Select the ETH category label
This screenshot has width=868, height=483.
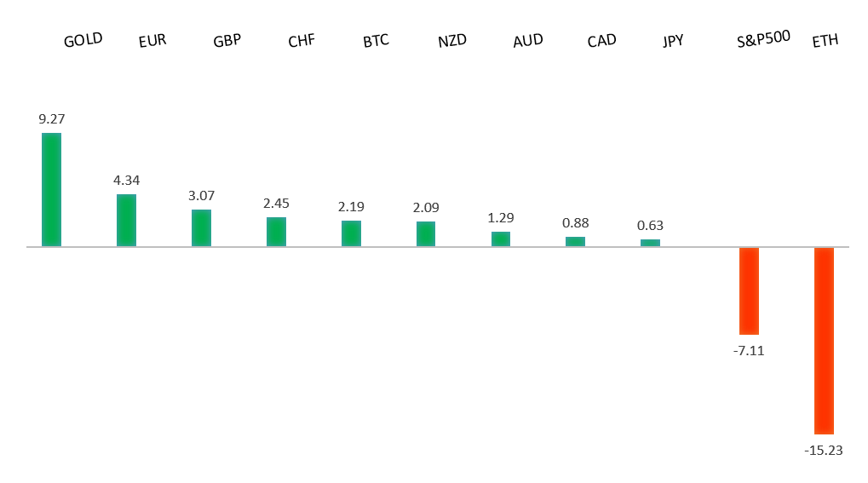tap(825, 41)
